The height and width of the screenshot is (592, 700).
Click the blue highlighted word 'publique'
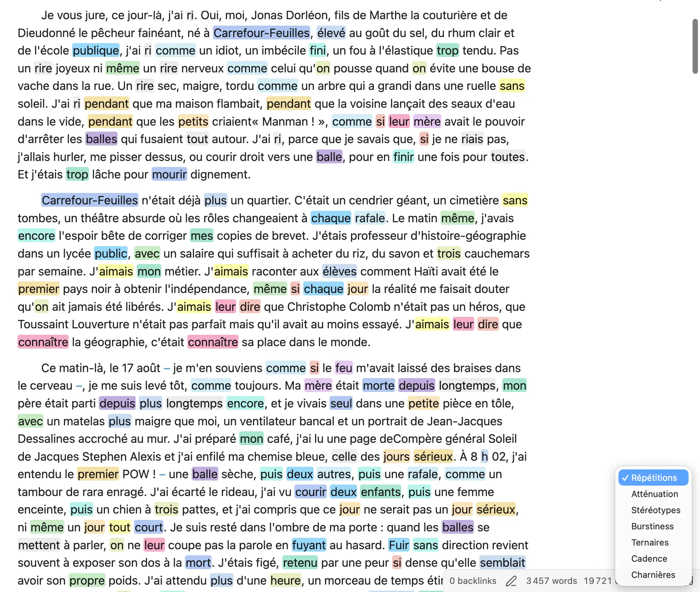click(96, 50)
